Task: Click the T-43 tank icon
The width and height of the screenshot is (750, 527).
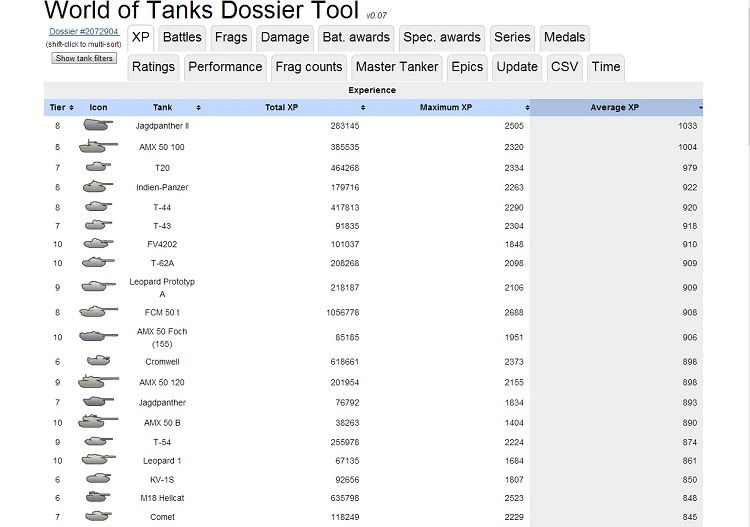Action: (98, 225)
